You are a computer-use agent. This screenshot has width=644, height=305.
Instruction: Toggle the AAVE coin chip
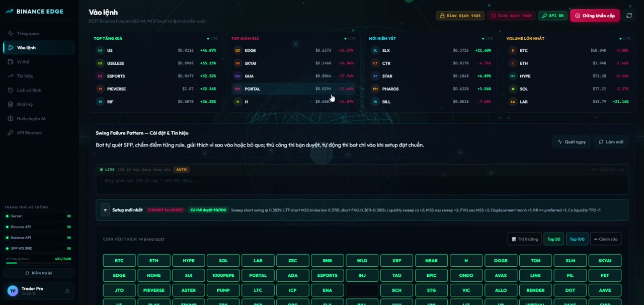(605, 290)
